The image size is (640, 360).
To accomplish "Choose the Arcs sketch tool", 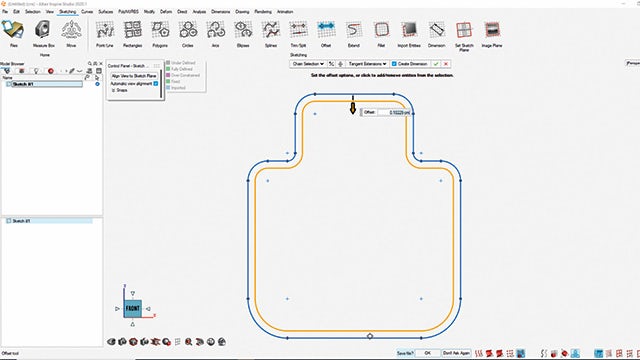I will pos(216,30).
